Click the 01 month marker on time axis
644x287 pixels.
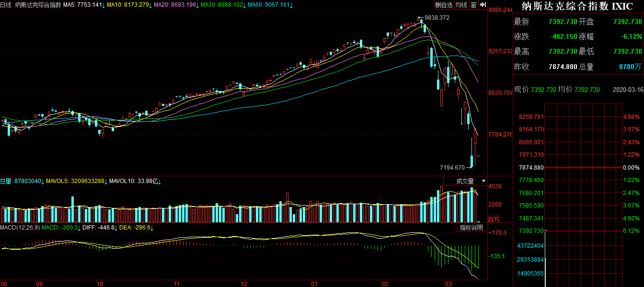pyautogui.click(x=314, y=284)
